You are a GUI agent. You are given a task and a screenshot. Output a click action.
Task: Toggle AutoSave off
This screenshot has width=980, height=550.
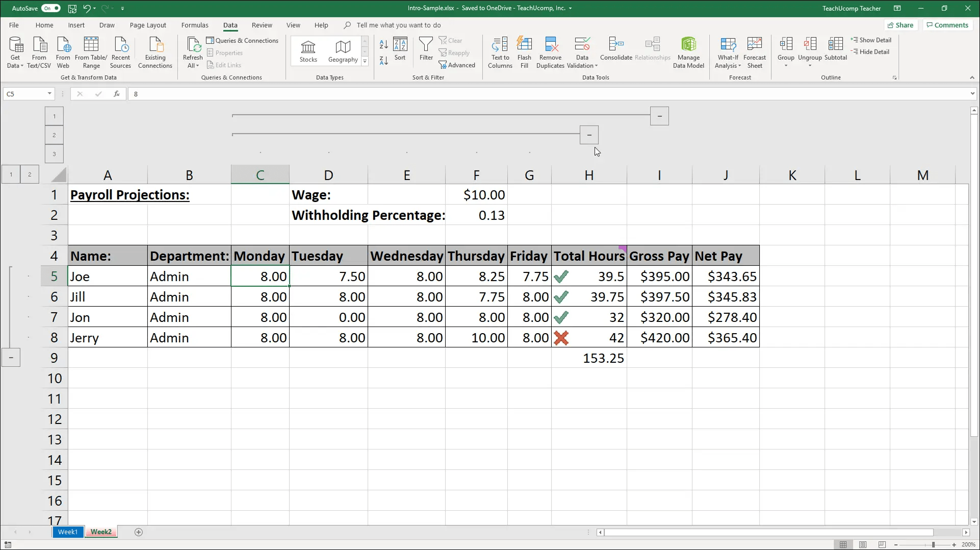click(x=51, y=8)
